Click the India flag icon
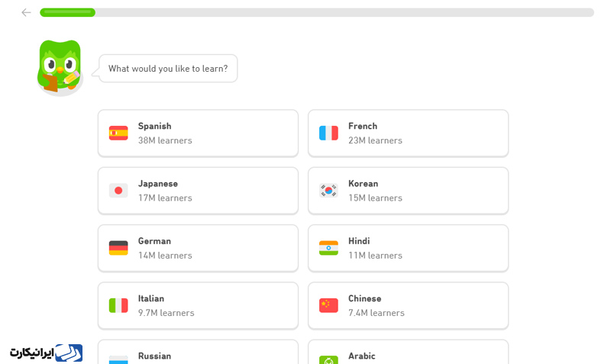Viewport: 611px width, 364px height. pyautogui.click(x=328, y=248)
